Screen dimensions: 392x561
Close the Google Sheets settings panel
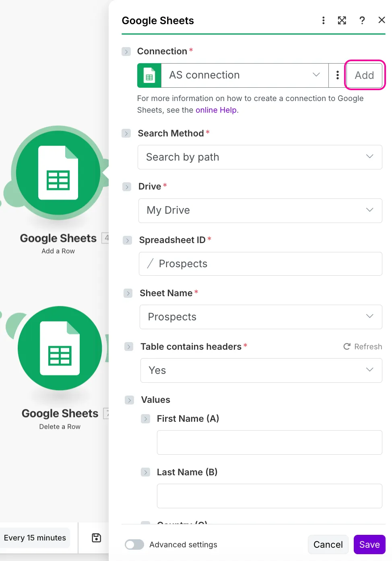382,20
